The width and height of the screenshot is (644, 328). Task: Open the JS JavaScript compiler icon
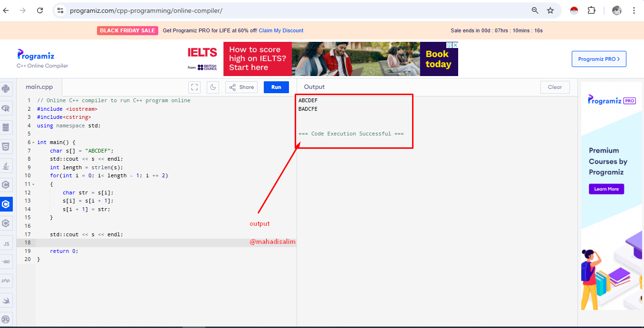[x=6, y=243]
